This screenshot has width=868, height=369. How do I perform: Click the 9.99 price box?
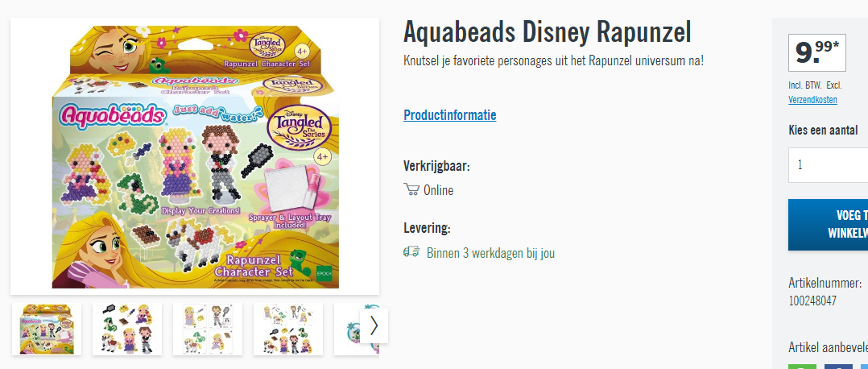816,52
